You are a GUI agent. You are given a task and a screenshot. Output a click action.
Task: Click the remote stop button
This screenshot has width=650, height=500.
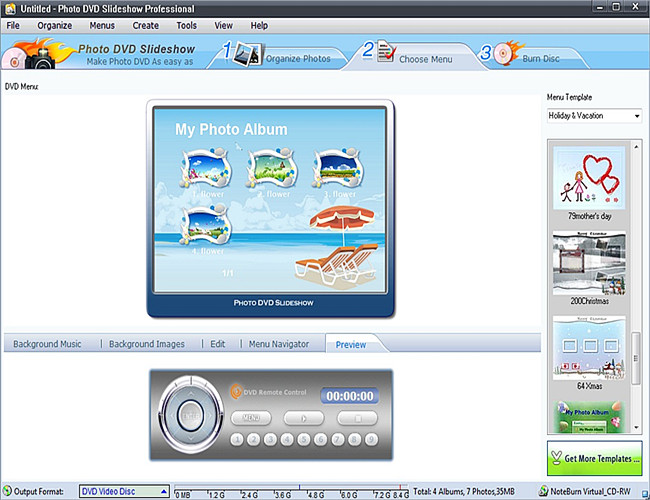357,418
